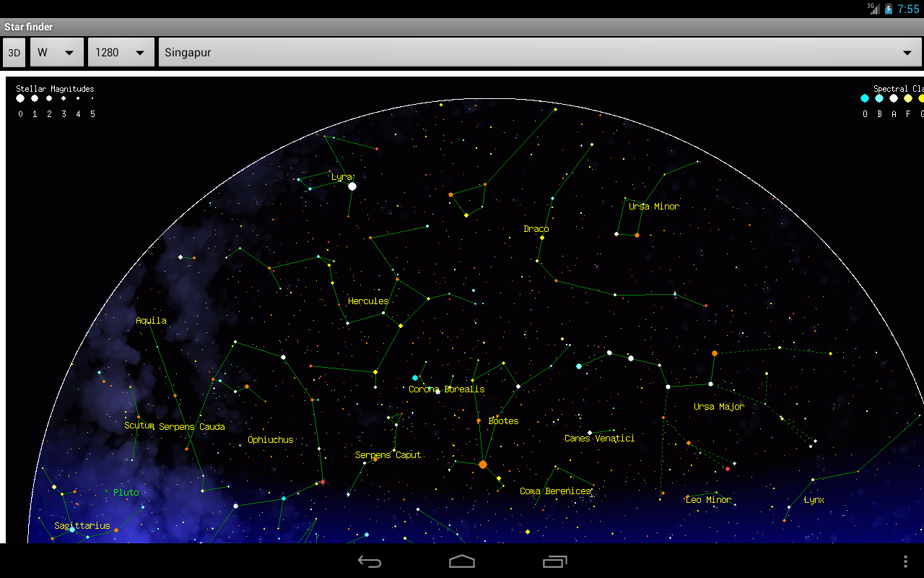The width and height of the screenshot is (924, 578).
Task: Select the Ursa Minor label
Action: click(x=654, y=207)
